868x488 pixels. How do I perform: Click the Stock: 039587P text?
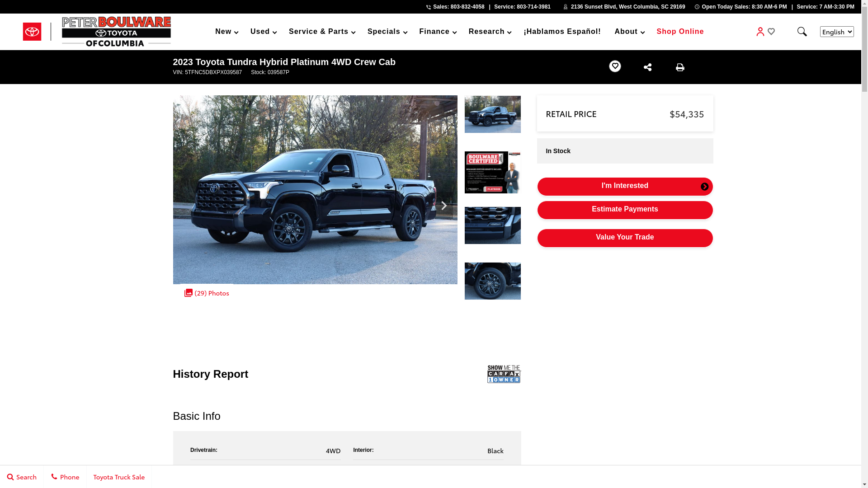(270, 72)
